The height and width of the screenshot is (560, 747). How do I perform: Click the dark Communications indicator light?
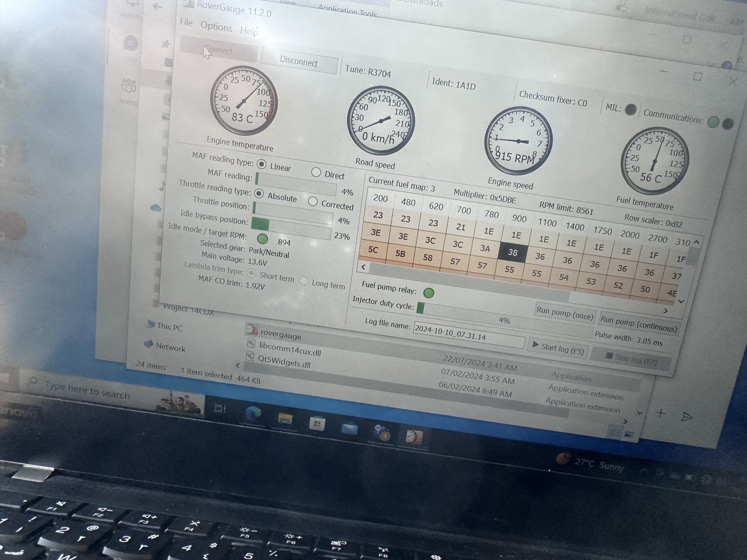coord(727,124)
